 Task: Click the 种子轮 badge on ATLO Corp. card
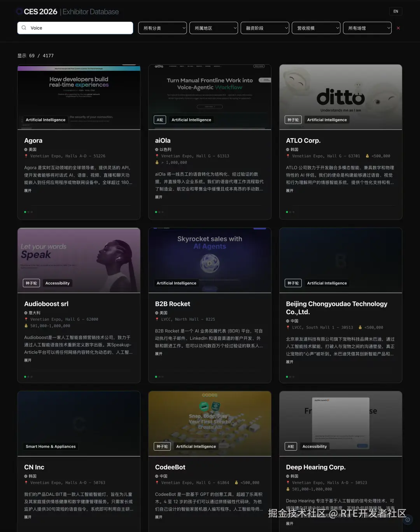point(293,120)
